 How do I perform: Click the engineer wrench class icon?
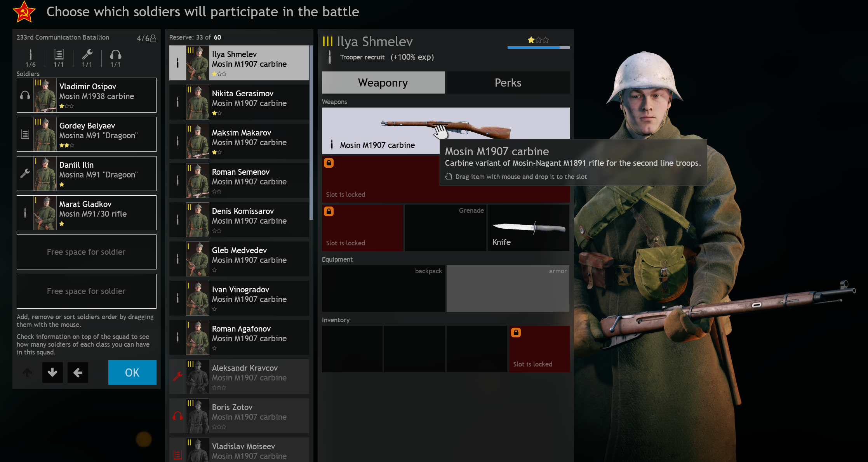coord(87,54)
